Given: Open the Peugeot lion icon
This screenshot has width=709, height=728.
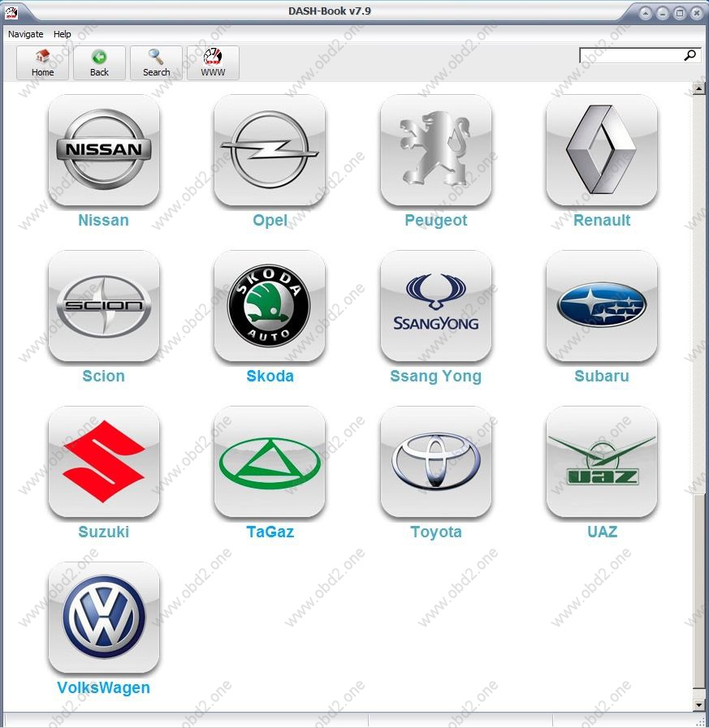Looking at the screenshot, I should 436,150.
